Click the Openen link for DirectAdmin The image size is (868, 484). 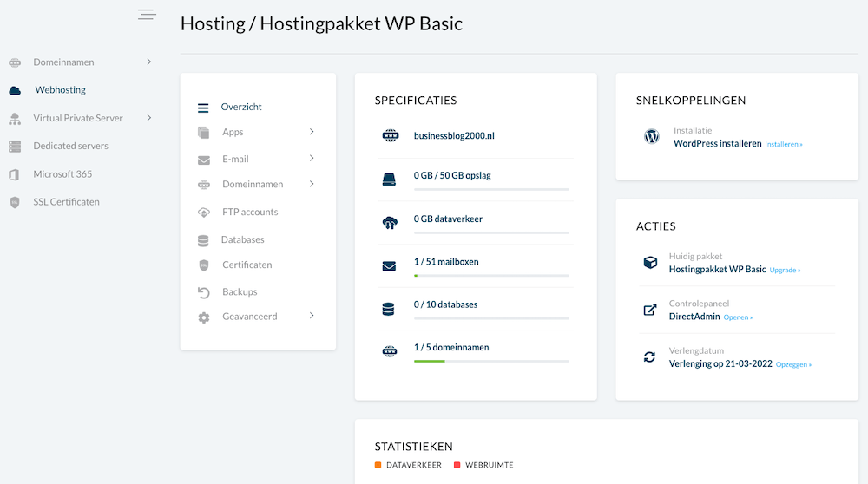click(x=738, y=317)
